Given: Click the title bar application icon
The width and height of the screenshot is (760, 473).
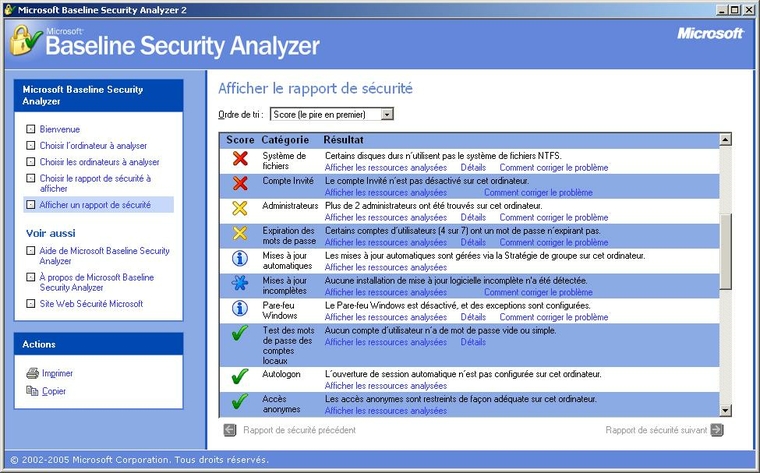Looking at the screenshot, I should [10, 10].
